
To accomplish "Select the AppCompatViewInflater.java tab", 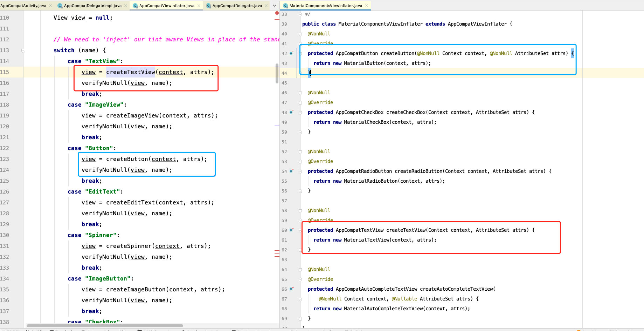I will tap(167, 6).
